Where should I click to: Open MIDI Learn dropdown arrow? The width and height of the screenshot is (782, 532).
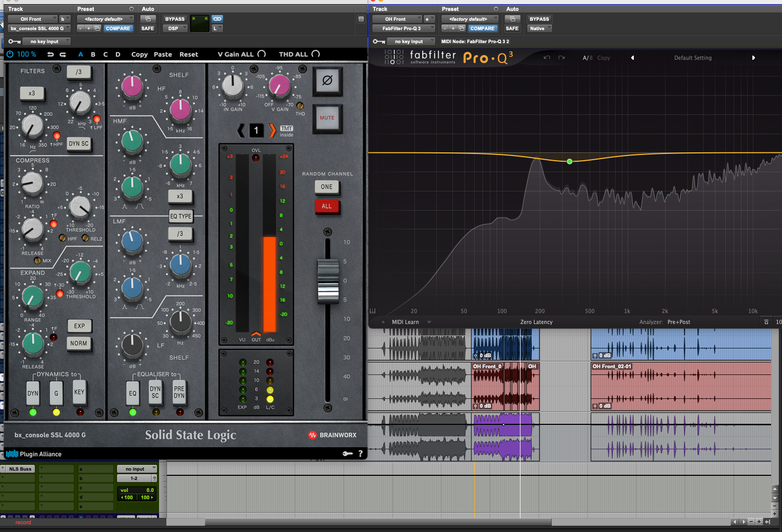(x=429, y=322)
